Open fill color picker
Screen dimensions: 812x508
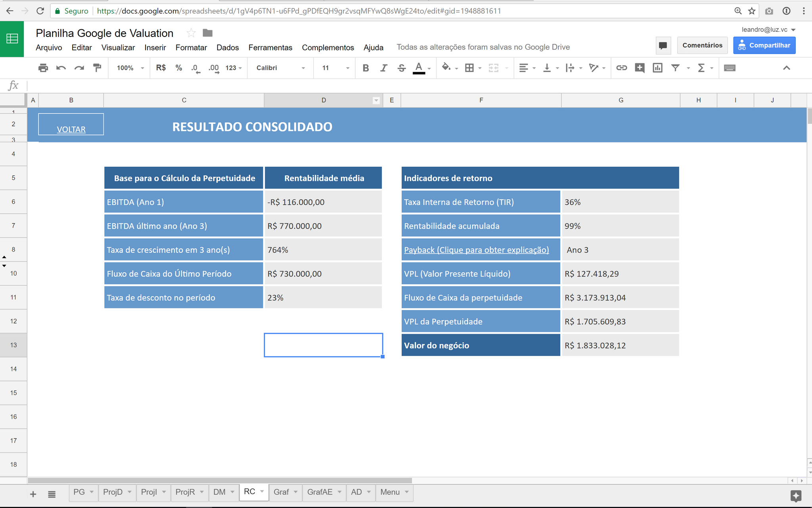450,68
